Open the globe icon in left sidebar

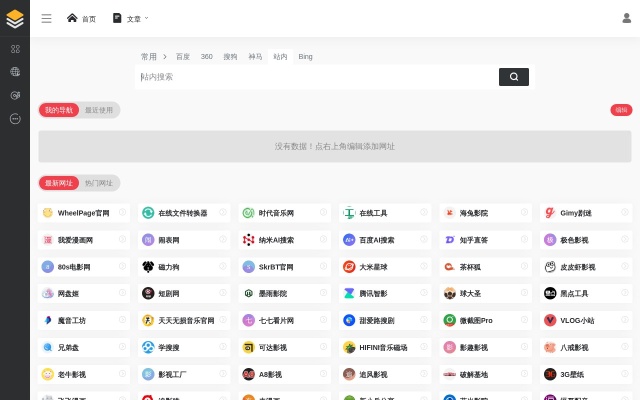pyautogui.click(x=15, y=71)
